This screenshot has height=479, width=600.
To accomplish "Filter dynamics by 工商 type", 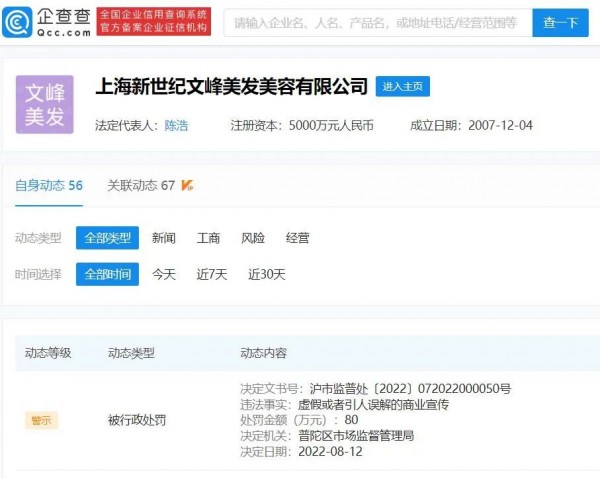I will tap(208, 238).
